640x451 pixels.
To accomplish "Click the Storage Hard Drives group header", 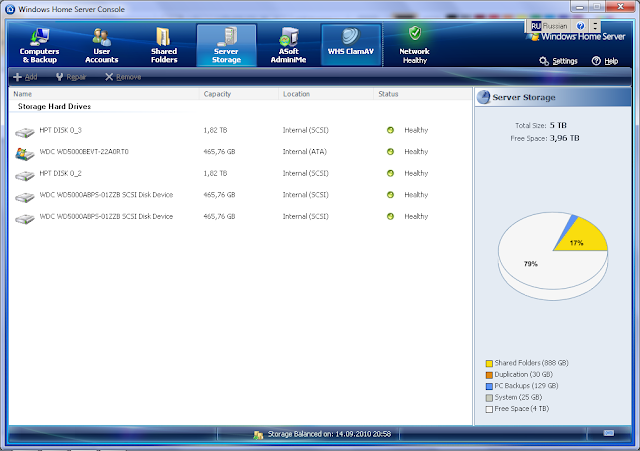I will pyautogui.click(x=54, y=107).
